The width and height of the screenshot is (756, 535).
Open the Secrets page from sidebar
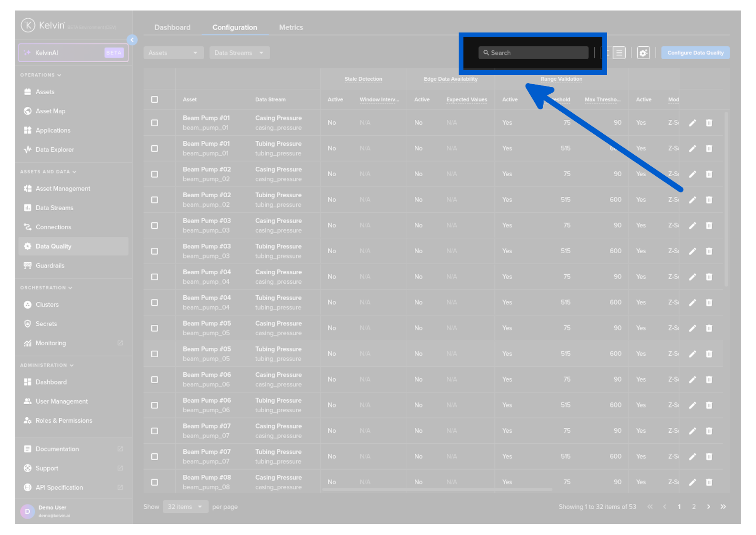[46, 324]
